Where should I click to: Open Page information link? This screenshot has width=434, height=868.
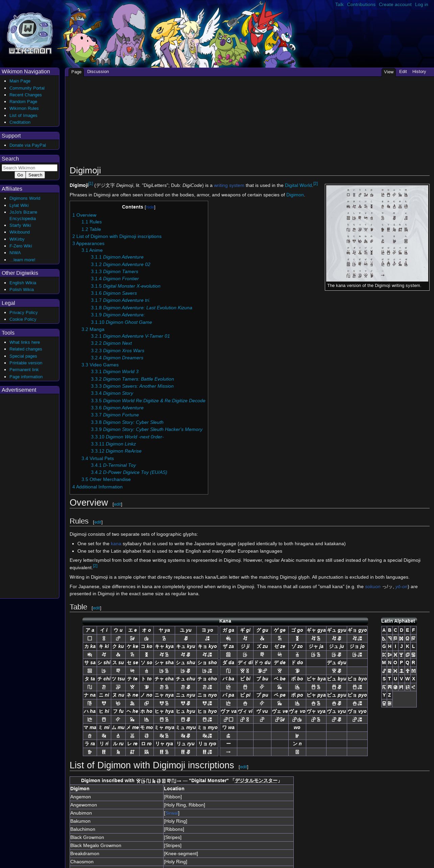click(x=26, y=377)
